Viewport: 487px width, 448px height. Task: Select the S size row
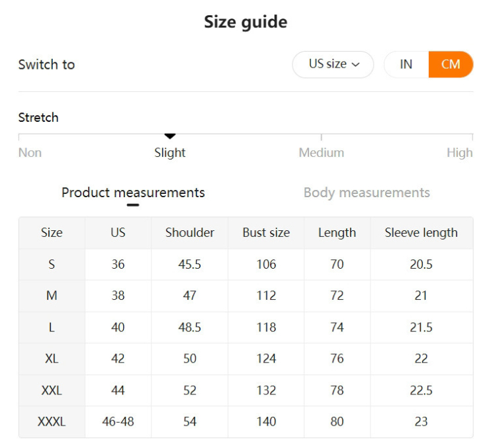52,264
